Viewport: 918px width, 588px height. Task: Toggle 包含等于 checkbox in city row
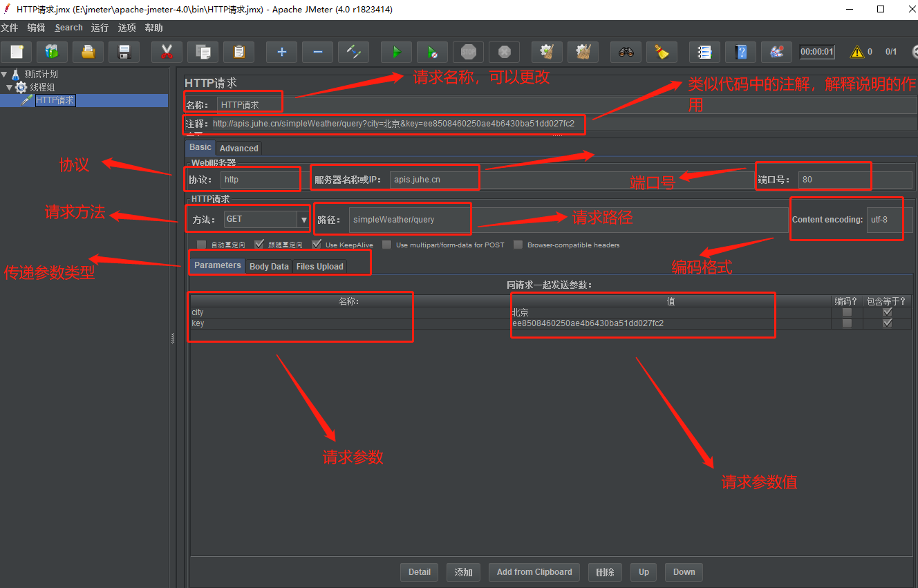(888, 312)
